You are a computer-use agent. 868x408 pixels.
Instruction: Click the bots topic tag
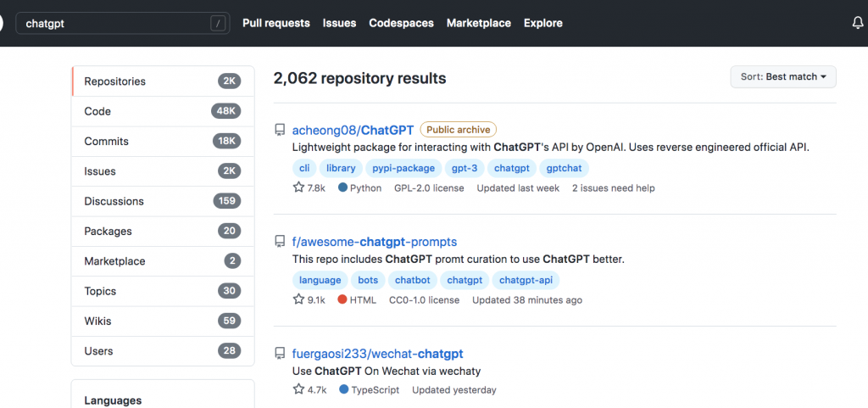pos(368,280)
